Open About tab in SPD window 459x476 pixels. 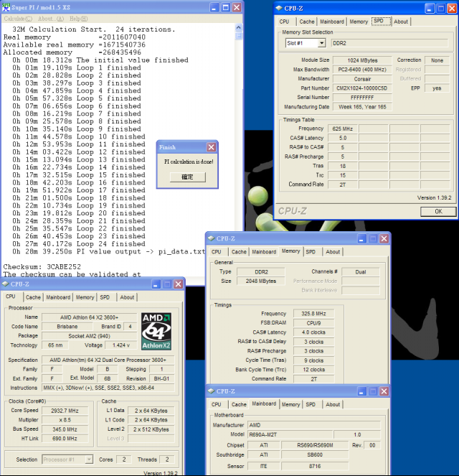tap(401, 22)
